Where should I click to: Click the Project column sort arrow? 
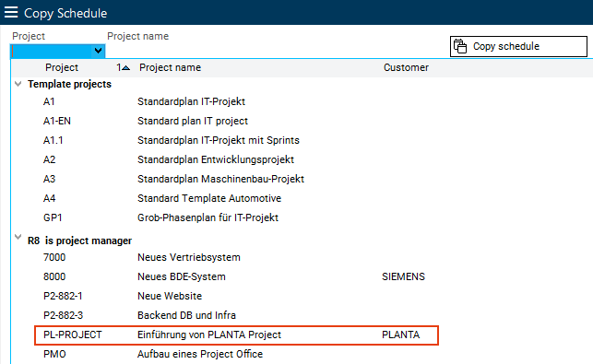click(x=126, y=67)
